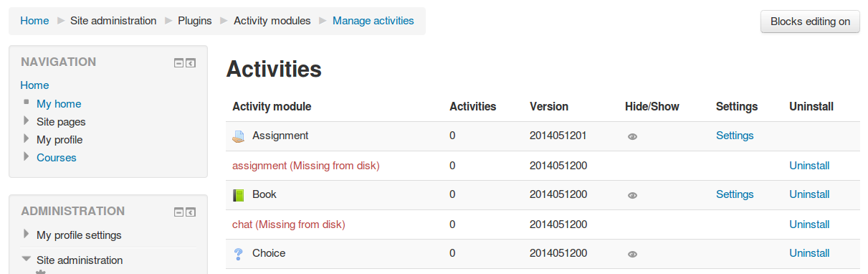Screen dimensions: 868x274
Task: Collapse the Navigation block with hide icon
Action: pos(179,63)
